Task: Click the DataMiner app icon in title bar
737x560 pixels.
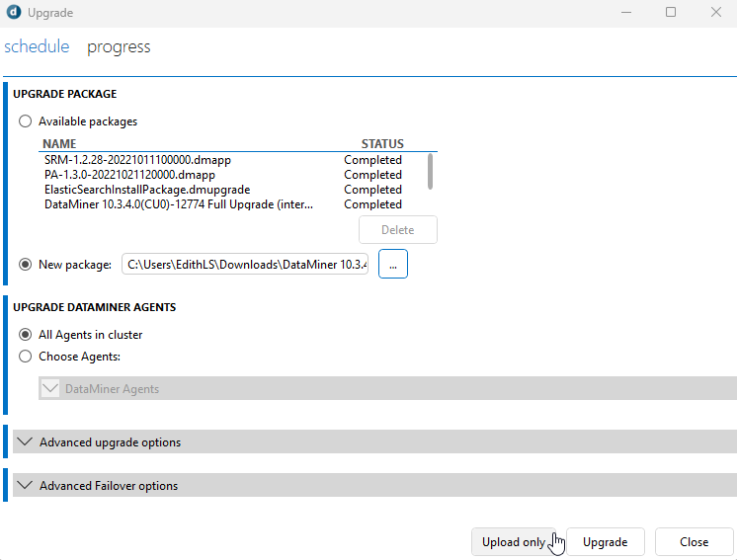Action: [13, 13]
